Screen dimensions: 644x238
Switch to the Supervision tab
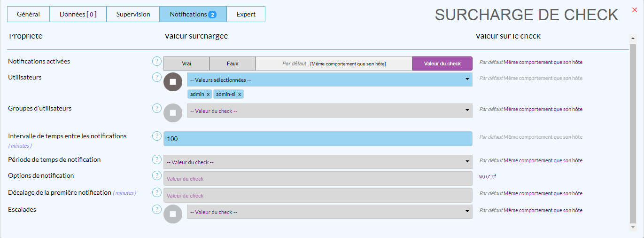(133, 14)
